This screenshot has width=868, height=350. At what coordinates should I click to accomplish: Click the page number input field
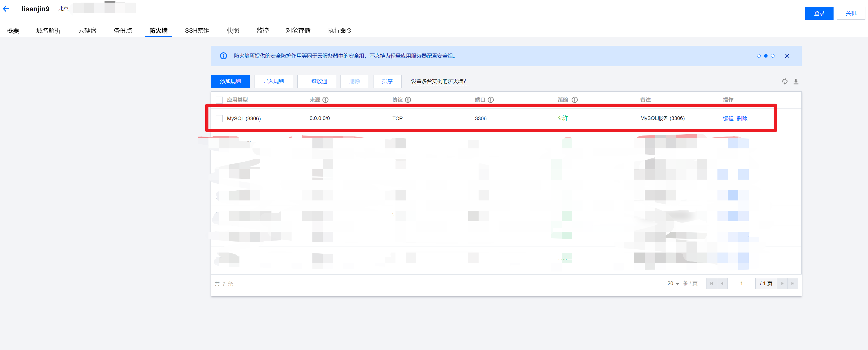click(741, 283)
